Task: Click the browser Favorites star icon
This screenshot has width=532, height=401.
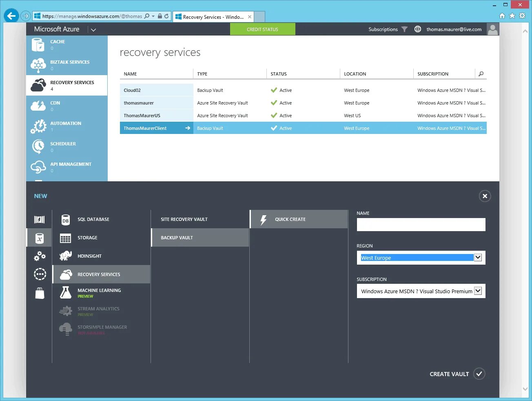Action: click(x=512, y=16)
